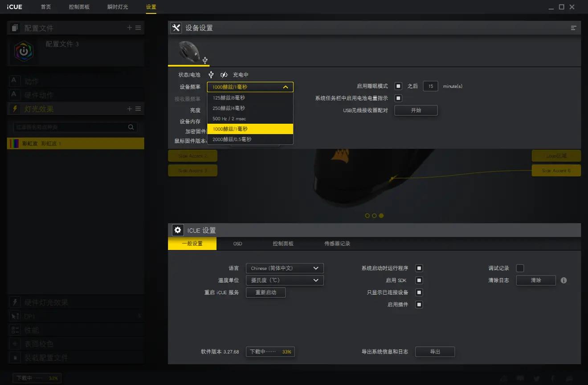Click the iCUE logo in the title bar
Screen dimensions: 588x385
(15, 7)
